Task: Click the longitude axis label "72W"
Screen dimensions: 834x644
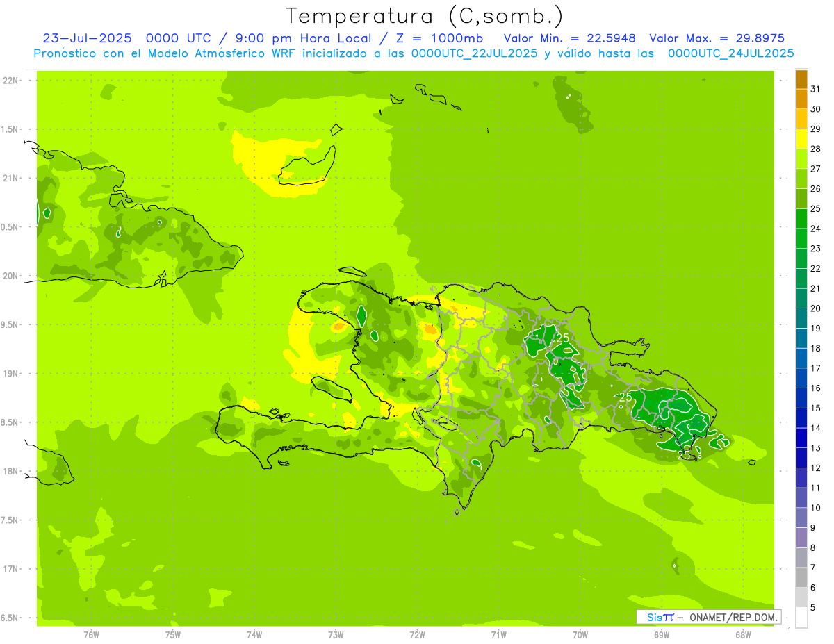Action: coord(417,634)
